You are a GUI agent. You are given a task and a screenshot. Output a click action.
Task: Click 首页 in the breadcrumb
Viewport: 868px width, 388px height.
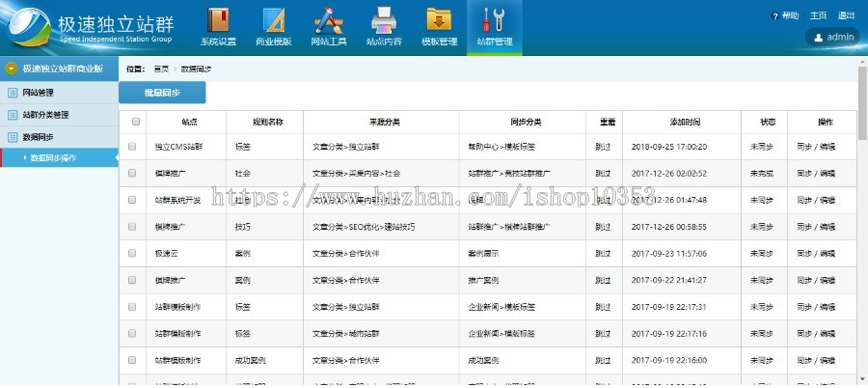click(x=161, y=69)
